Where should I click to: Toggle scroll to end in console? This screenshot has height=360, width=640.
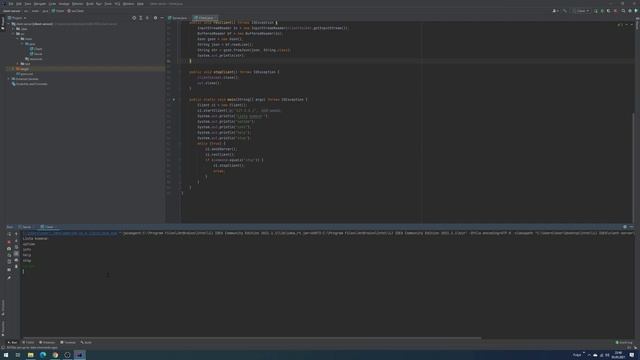coord(16,253)
